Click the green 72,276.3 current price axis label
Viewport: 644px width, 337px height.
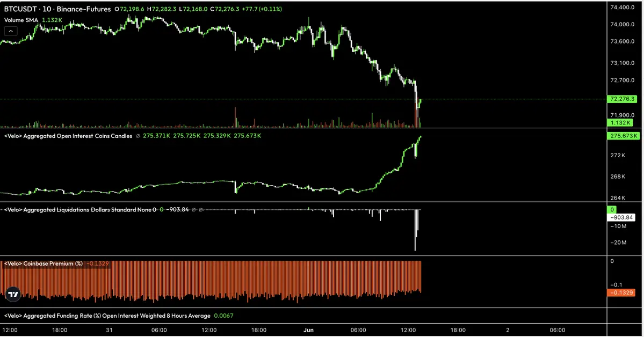point(623,99)
